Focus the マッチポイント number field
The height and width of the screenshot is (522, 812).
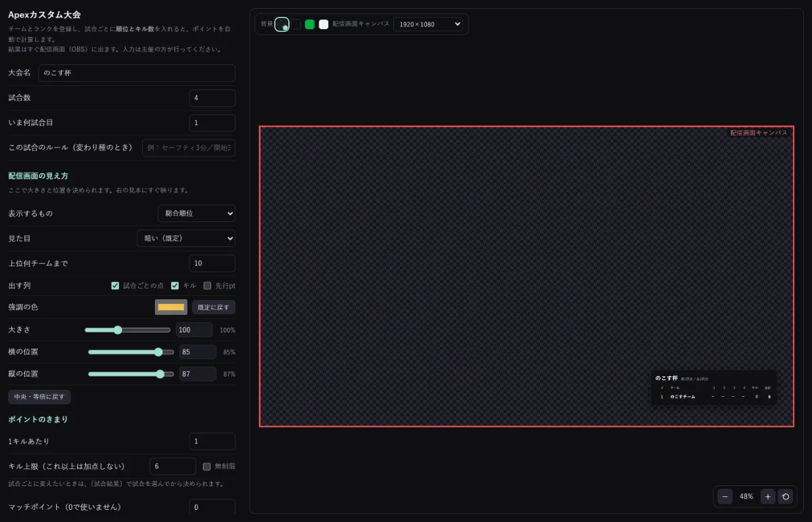coord(212,507)
